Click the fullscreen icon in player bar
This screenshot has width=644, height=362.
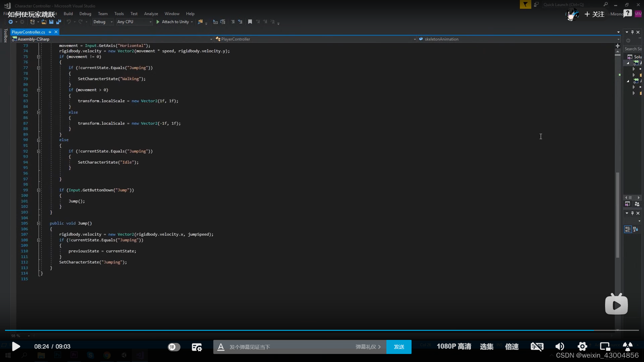tap(628, 347)
